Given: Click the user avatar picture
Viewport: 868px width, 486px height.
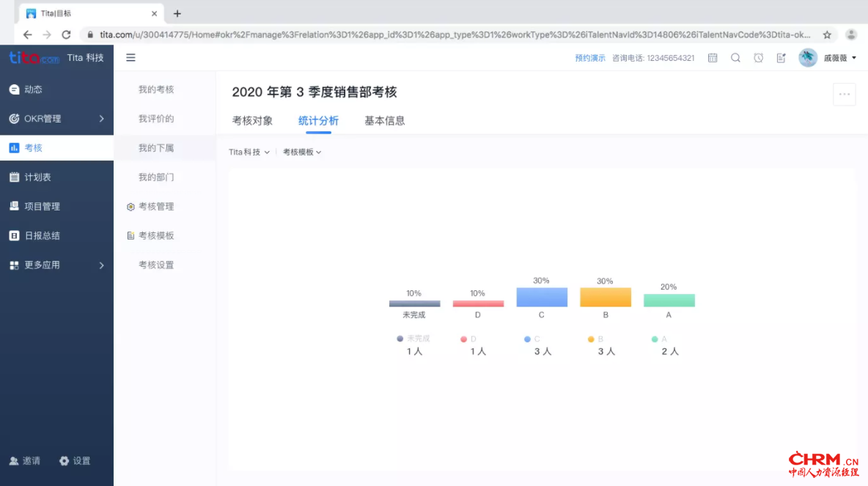Looking at the screenshot, I should pos(808,58).
